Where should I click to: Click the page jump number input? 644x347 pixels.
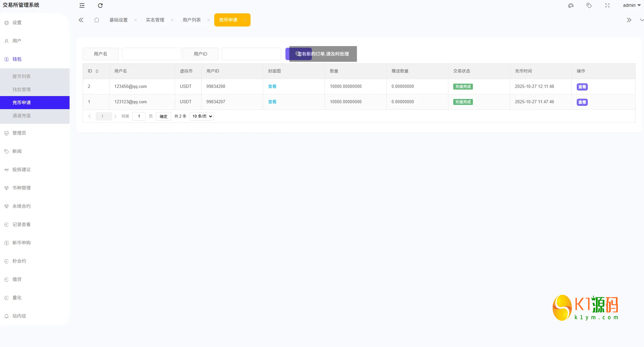coord(139,116)
